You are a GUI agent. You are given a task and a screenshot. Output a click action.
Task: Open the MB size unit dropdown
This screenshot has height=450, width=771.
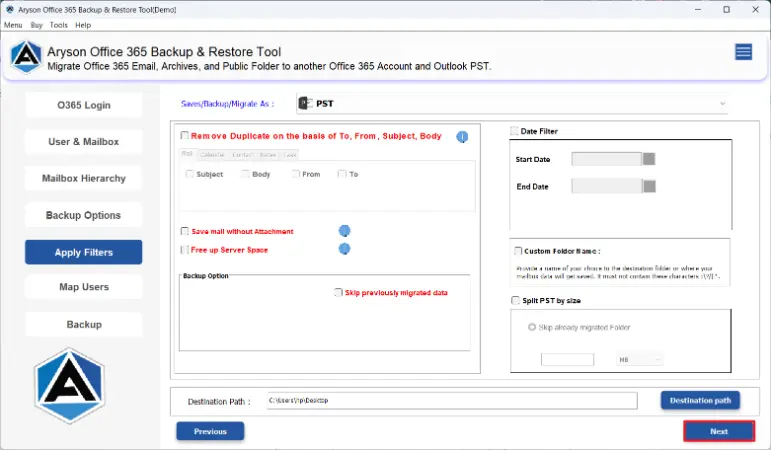[x=639, y=360]
